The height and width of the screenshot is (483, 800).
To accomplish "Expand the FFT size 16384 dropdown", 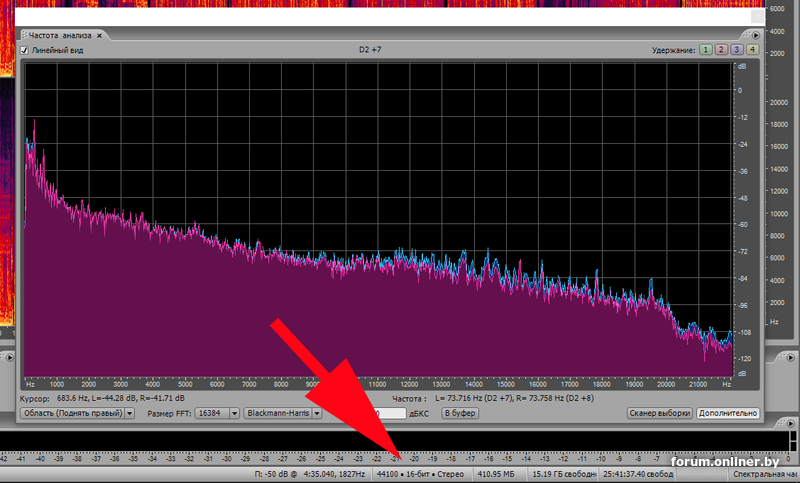I will coord(233,413).
